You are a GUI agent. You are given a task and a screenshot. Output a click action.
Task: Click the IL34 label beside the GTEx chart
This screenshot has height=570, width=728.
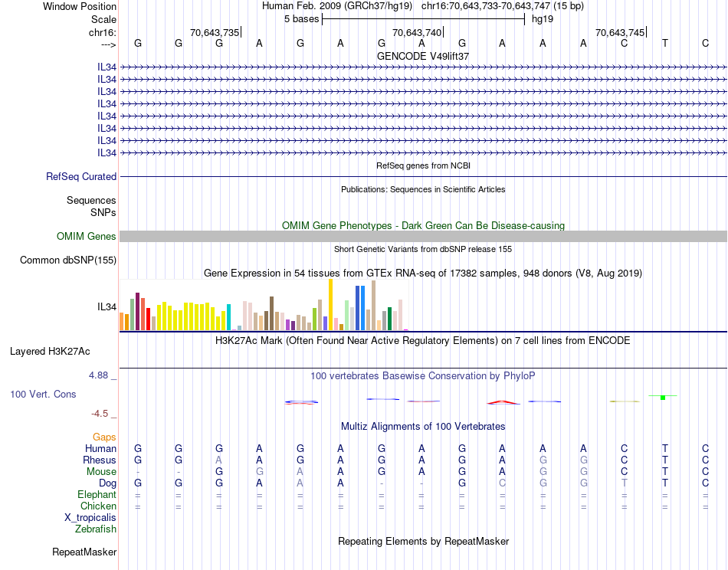pyautogui.click(x=107, y=306)
